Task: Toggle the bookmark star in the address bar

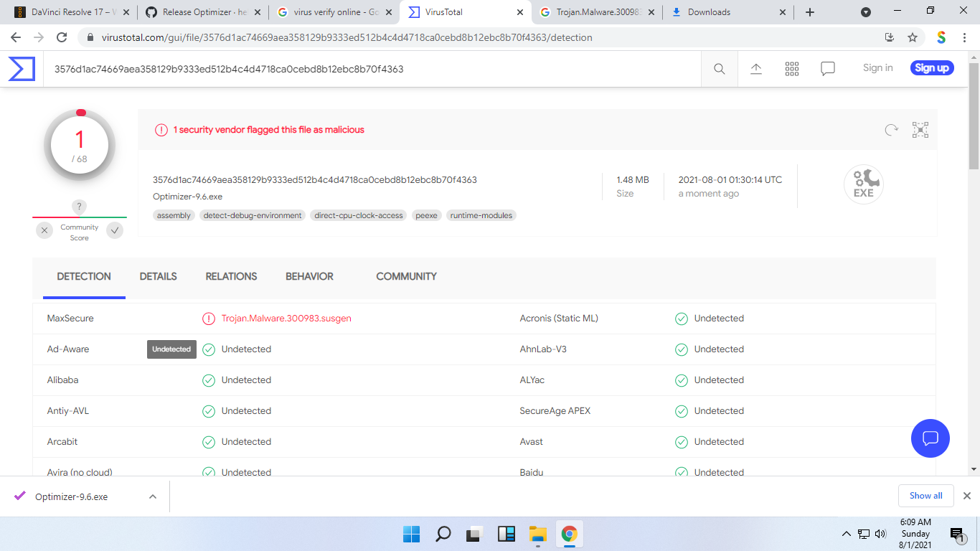Action: pos(912,37)
